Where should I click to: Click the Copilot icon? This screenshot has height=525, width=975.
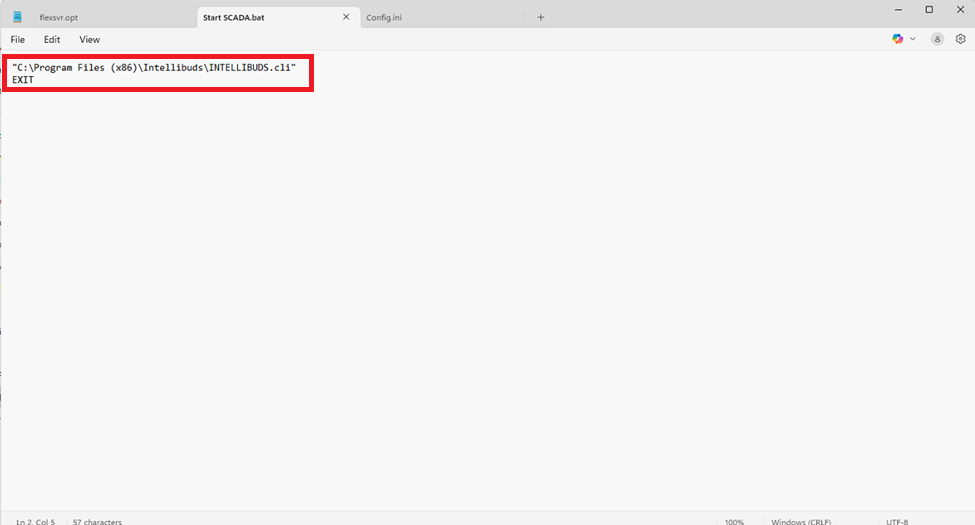[897, 39]
